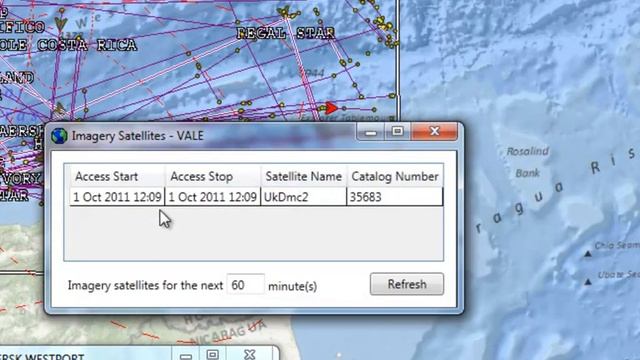
Task: Minimize the WESTPORT window at the bottom
Action: pos(186,355)
